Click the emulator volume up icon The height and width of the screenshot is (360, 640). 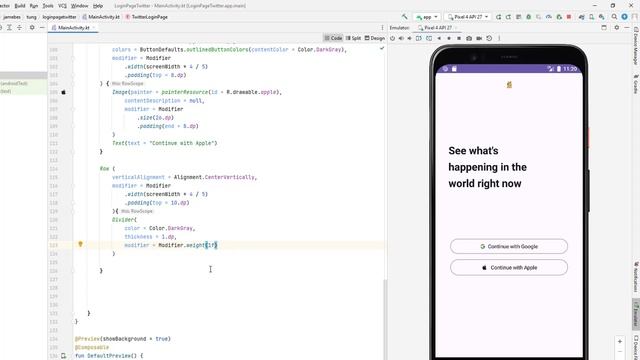click(401, 38)
